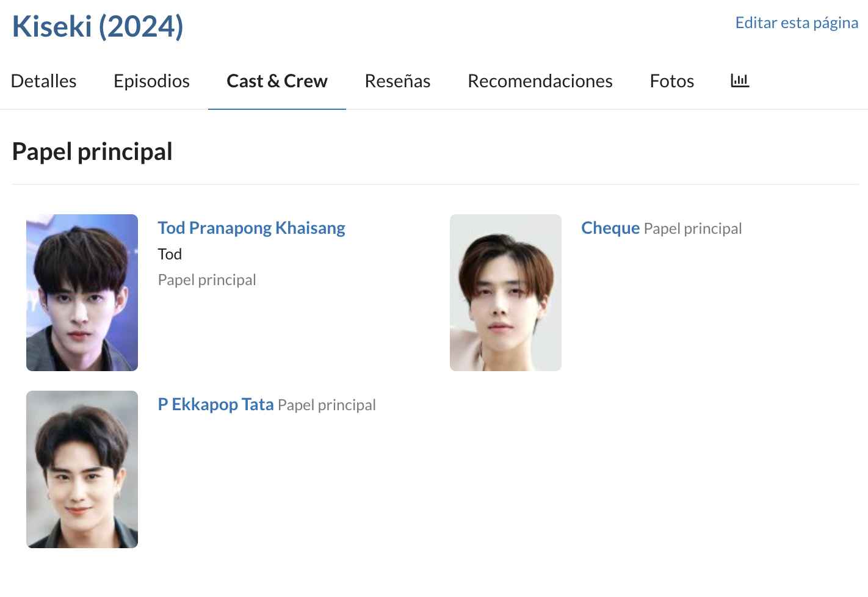
Task: Click the photo beside Tod Pranapong Khaisang
Action: click(82, 292)
